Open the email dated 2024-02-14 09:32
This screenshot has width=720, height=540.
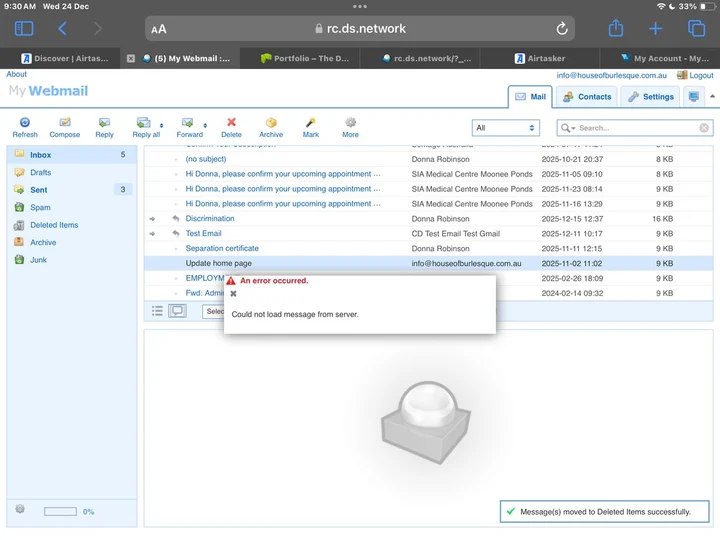pyautogui.click(x=428, y=293)
